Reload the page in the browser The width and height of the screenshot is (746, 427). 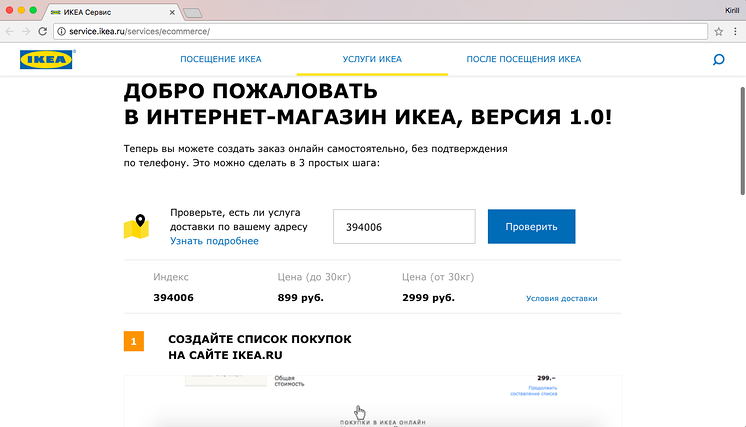(43, 31)
